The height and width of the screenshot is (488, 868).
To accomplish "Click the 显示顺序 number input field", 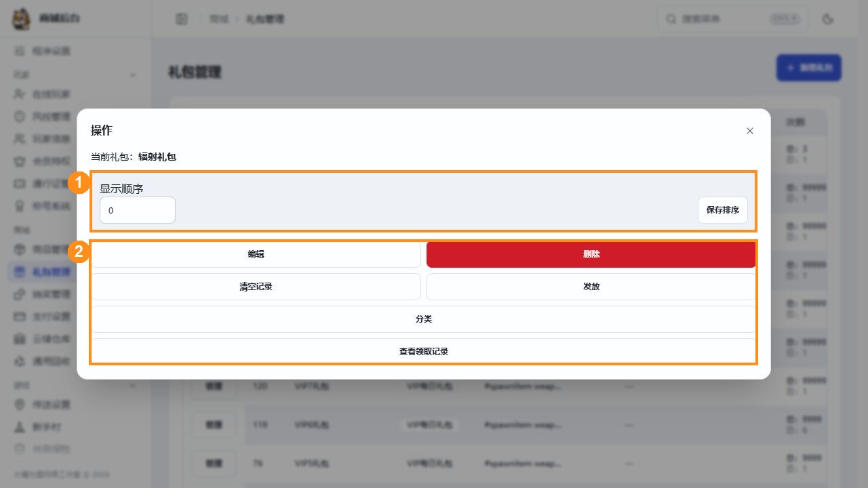I will point(138,210).
